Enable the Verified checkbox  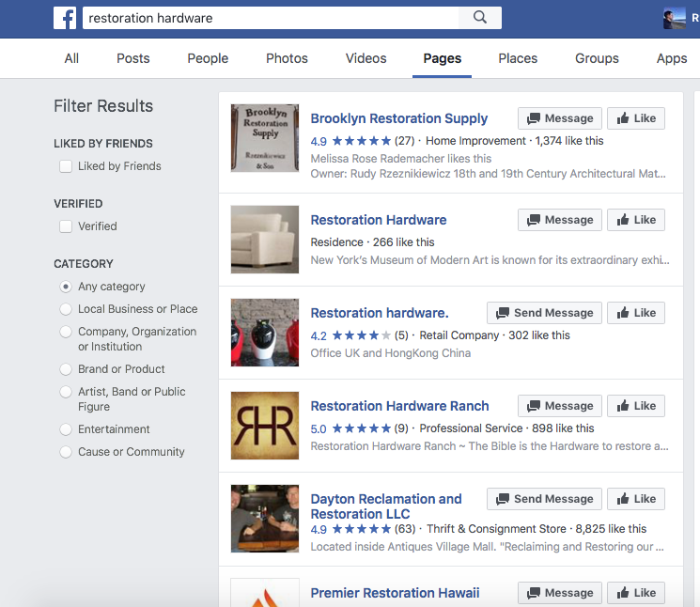(66, 226)
